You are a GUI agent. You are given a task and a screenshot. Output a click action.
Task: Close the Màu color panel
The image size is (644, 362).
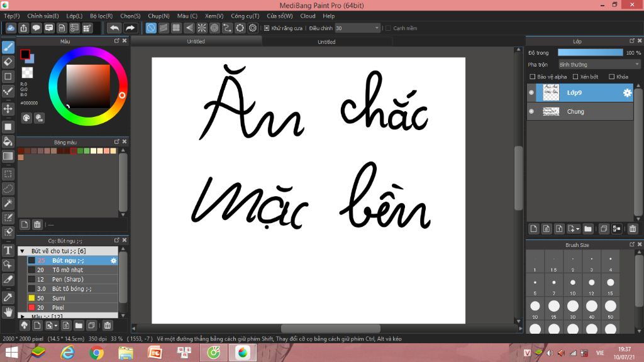point(125,41)
